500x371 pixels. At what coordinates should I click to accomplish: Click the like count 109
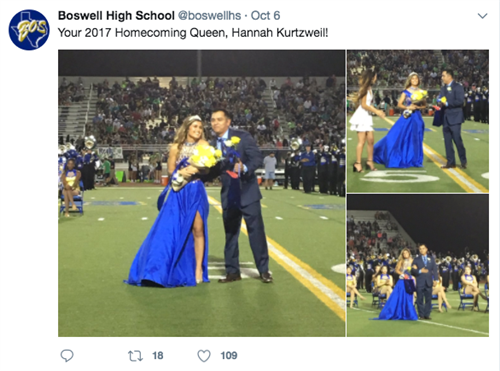pos(229,356)
